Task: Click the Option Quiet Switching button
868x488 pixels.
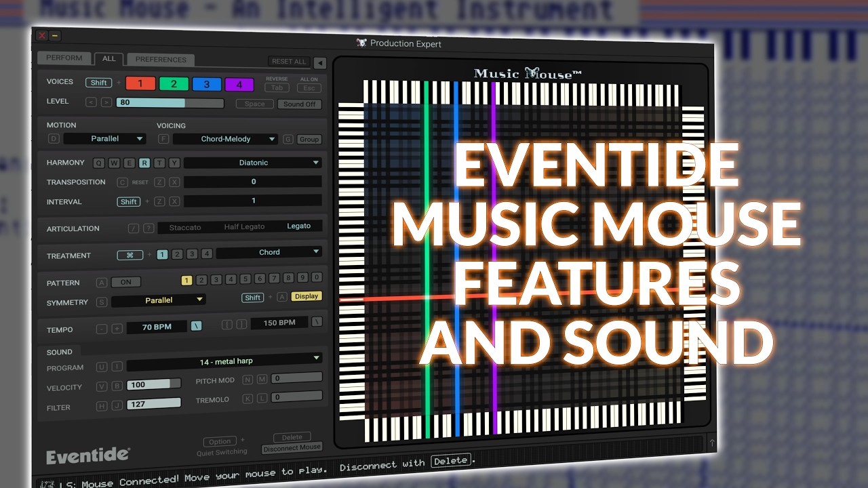Action: coord(220,441)
